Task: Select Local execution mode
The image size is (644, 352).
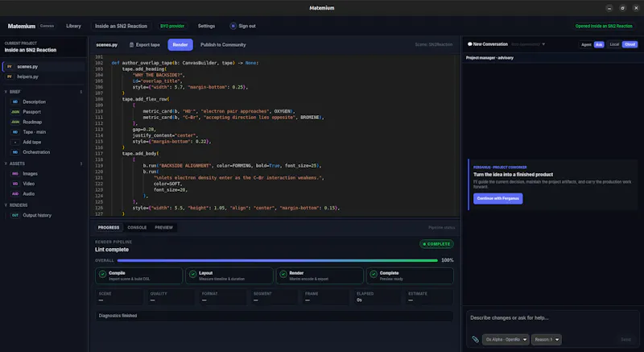Action: (614, 44)
